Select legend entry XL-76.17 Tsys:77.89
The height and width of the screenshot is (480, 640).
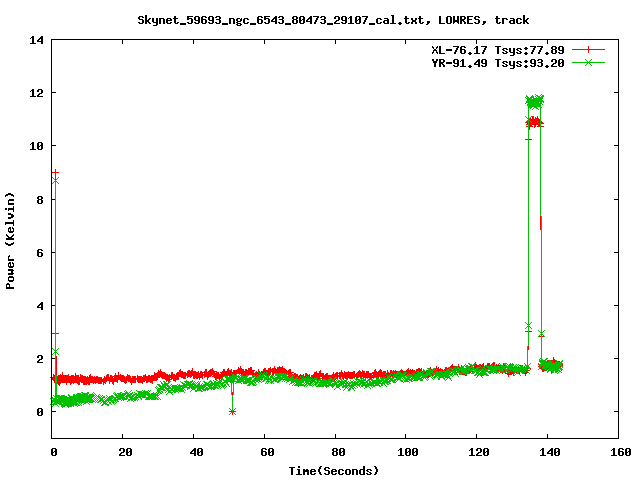coord(498,50)
